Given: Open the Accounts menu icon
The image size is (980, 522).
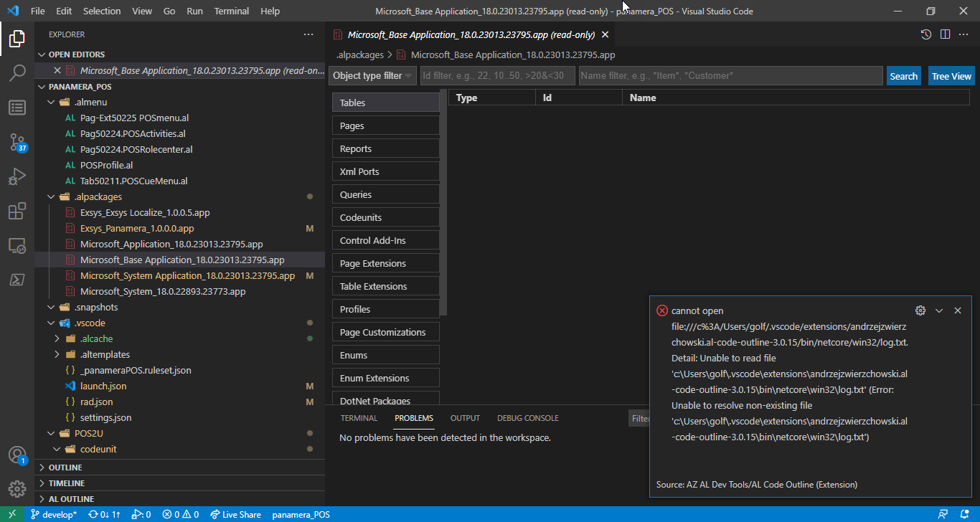Looking at the screenshot, I should pos(17,455).
